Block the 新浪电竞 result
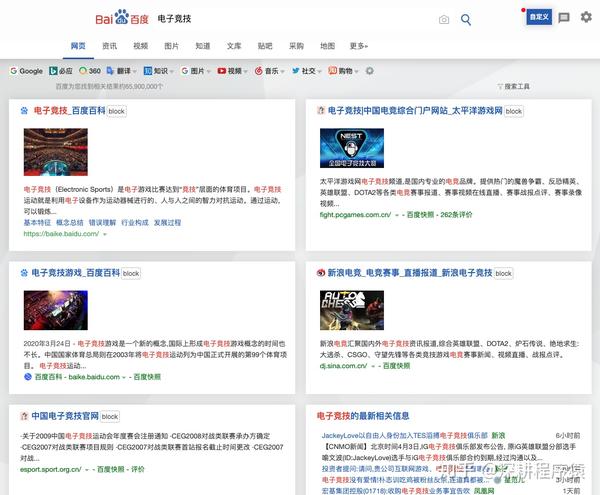This screenshot has width=600, height=495. click(x=503, y=274)
